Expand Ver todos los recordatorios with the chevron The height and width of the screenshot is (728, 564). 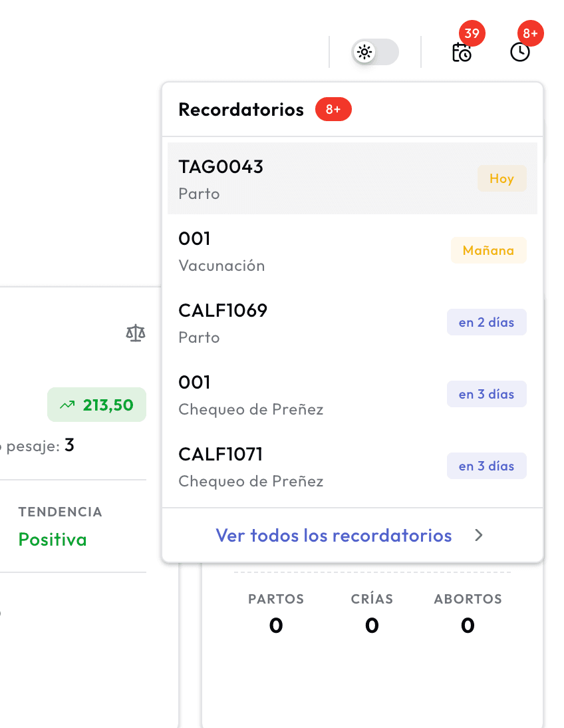[x=478, y=535]
